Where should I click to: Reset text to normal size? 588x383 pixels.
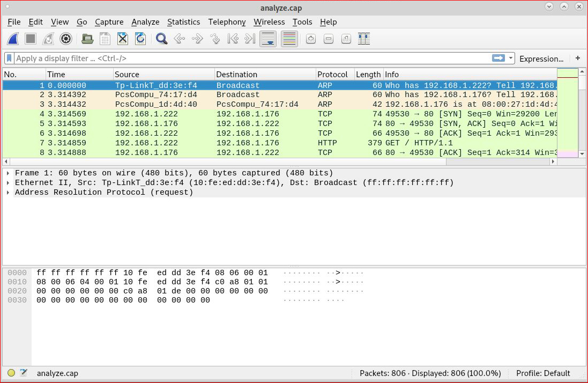pyautogui.click(x=346, y=39)
